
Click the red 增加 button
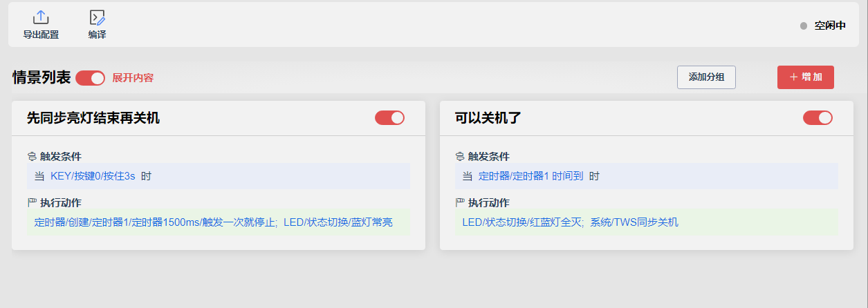coord(806,77)
